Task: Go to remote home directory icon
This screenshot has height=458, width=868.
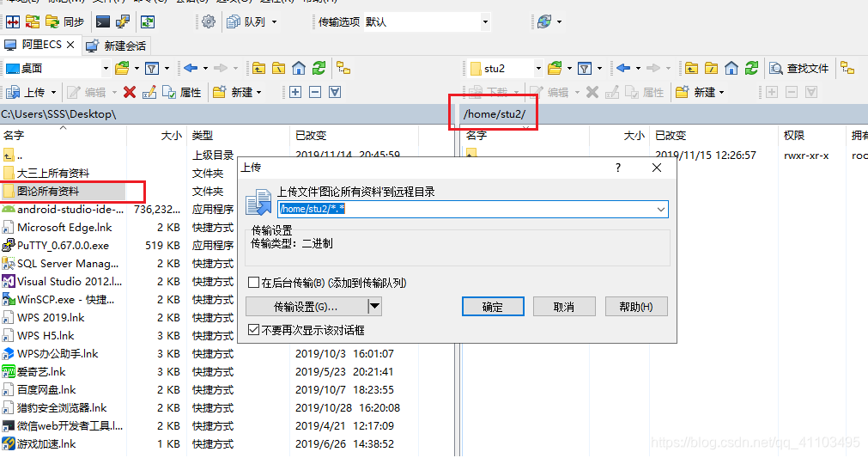Action: pos(731,69)
